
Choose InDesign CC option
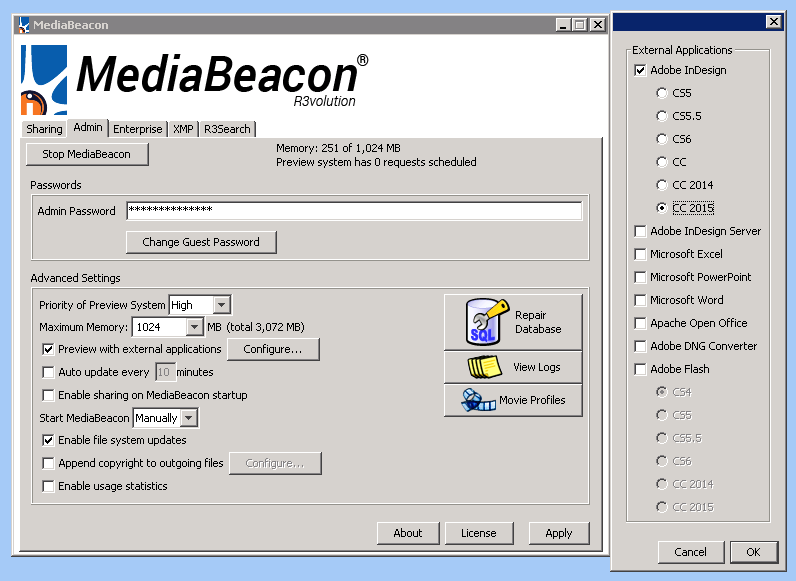click(x=661, y=162)
